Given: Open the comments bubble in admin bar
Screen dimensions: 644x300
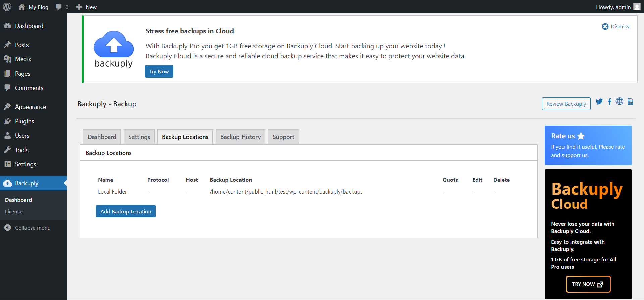Looking at the screenshot, I should [x=59, y=7].
